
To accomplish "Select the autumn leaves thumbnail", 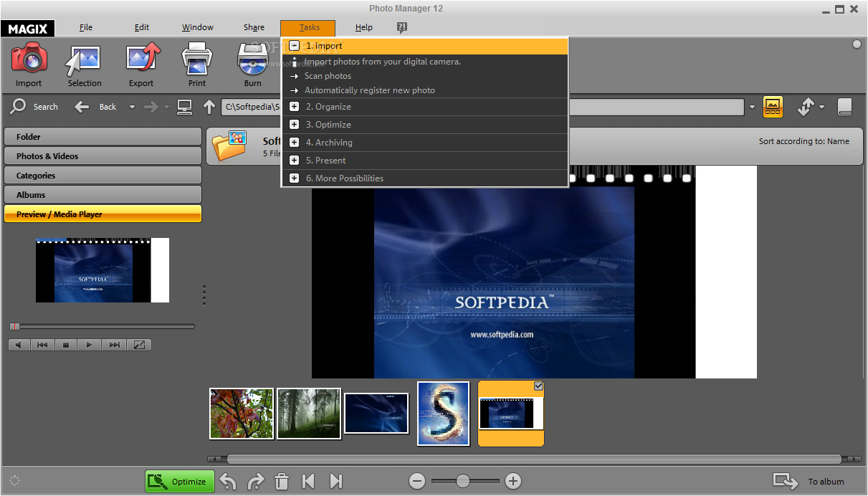I will click(242, 414).
